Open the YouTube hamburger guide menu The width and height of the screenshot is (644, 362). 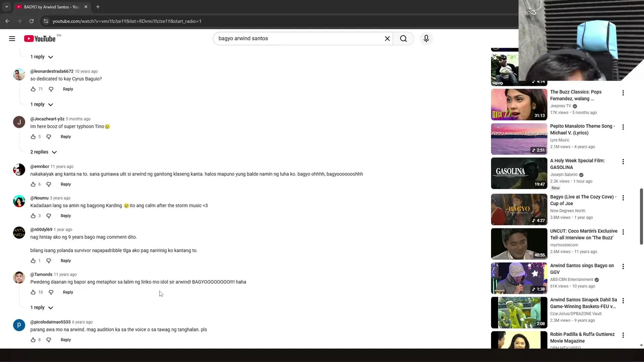coord(12,39)
